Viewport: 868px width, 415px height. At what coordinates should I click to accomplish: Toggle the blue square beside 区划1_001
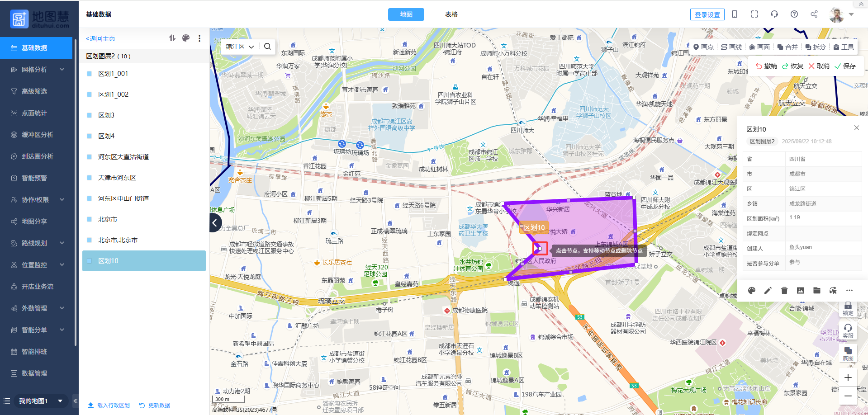pyautogui.click(x=90, y=74)
